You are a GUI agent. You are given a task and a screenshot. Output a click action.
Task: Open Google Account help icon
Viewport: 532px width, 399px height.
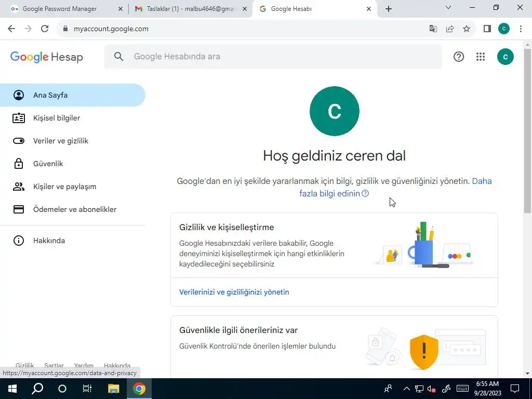pos(459,57)
